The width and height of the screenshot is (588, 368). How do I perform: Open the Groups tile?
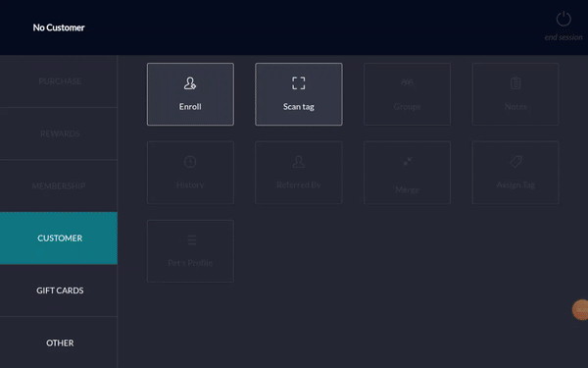click(408, 94)
